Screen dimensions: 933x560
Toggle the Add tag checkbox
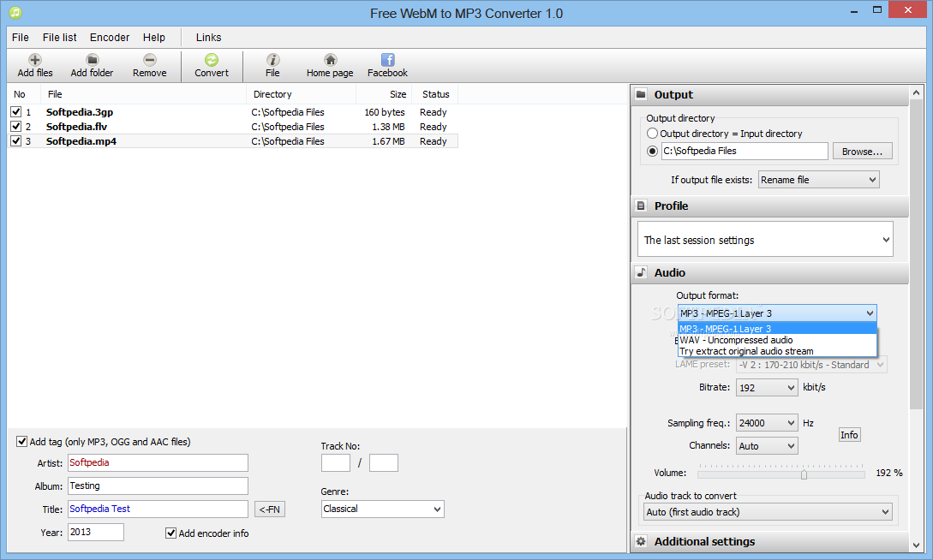point(22,441)
